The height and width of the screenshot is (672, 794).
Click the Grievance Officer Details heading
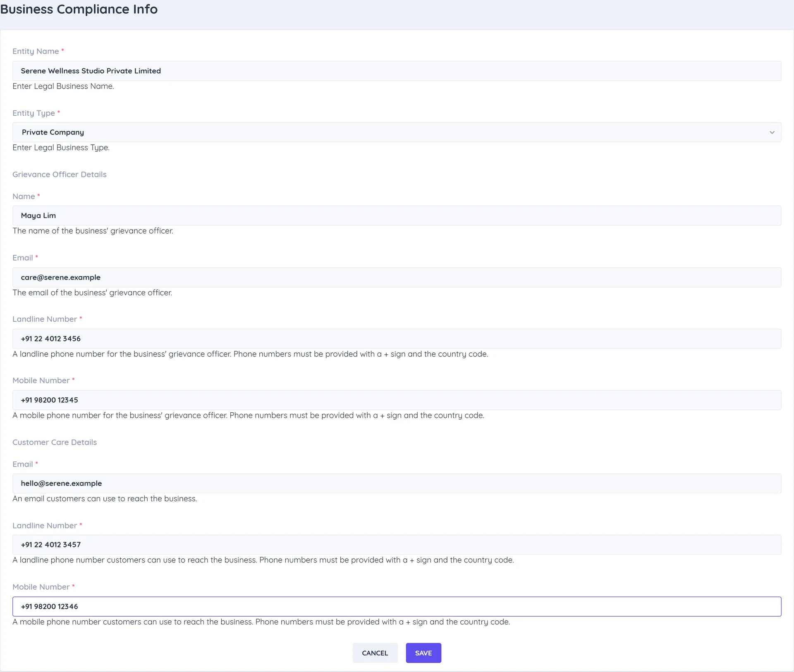point(60,175)
